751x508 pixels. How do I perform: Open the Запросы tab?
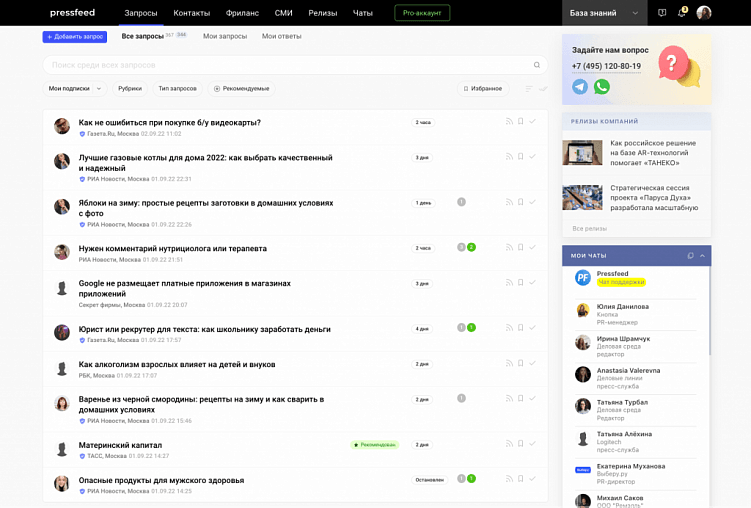click(141, 13)
